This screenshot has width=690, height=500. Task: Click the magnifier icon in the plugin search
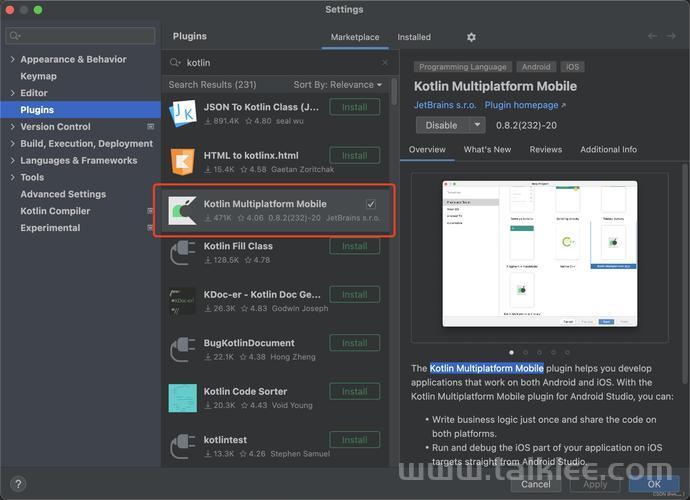click(175, 62)
